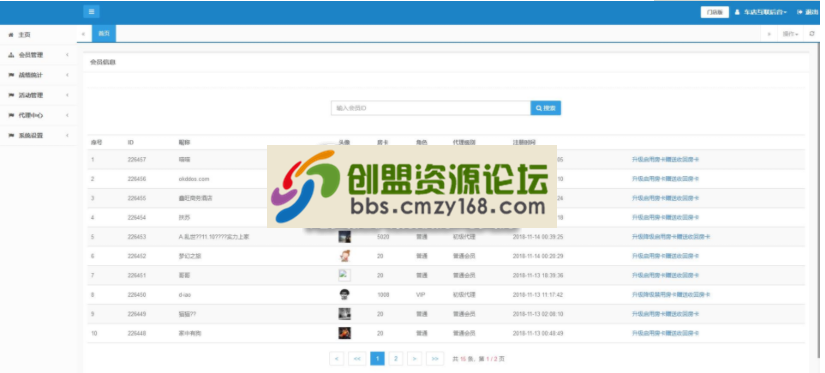The height and width of the screenshot is (373, 825).
Task: Click the blue 搜索 search button
Action: click(x=546, y=108)
